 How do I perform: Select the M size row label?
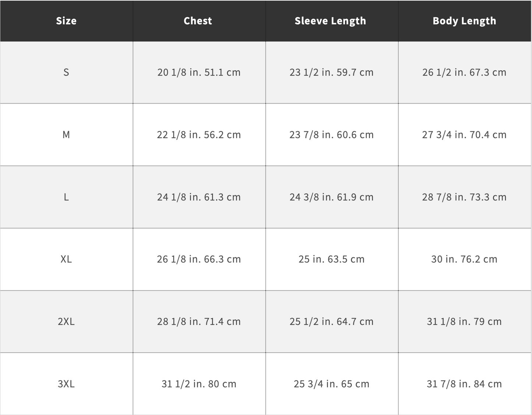point(66,135)
